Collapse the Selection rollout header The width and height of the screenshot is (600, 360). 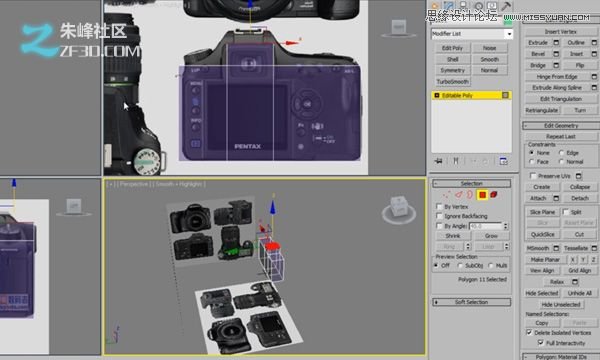pos(471,184)
